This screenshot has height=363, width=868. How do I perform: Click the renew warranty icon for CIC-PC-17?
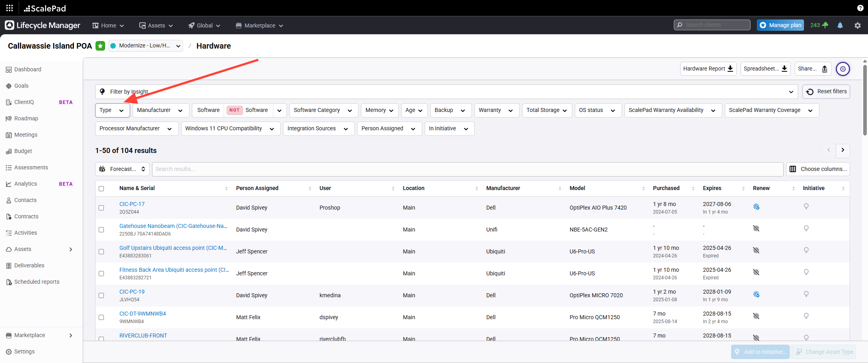pyautogui.click(x=756, y=207)
